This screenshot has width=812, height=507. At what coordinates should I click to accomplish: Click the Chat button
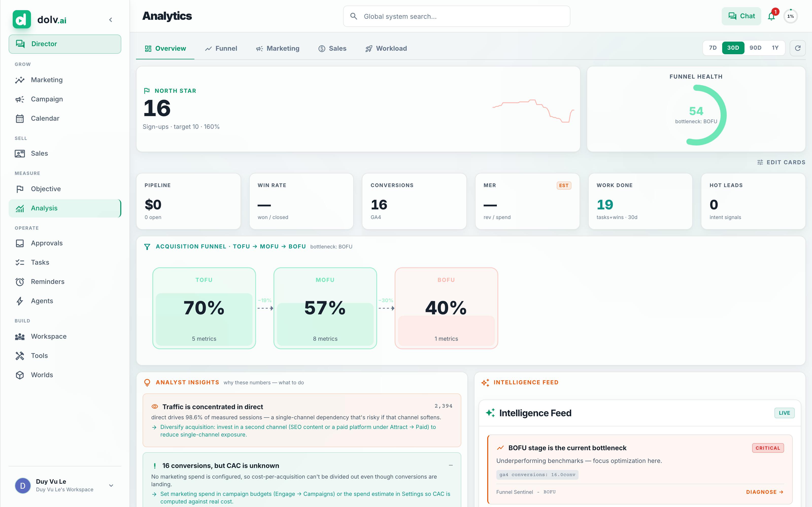pyautogui.click(x=741, y=16)
